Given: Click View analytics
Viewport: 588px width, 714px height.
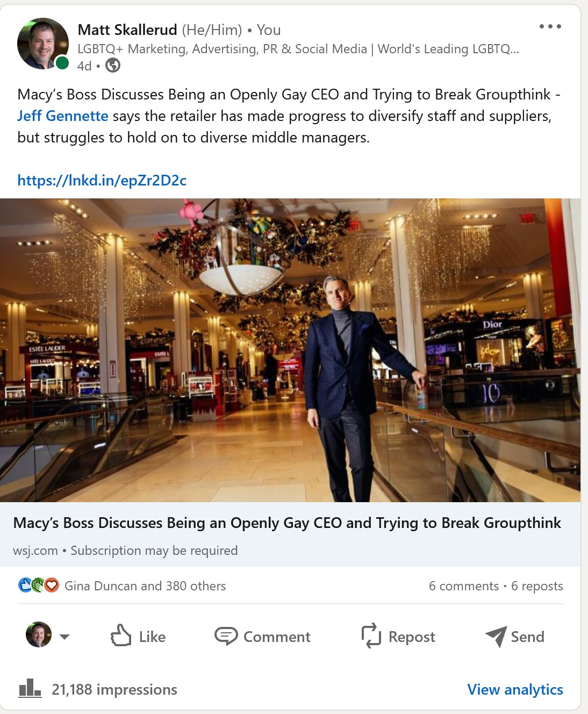Looking at the screenshot, I should pos(515,689).
